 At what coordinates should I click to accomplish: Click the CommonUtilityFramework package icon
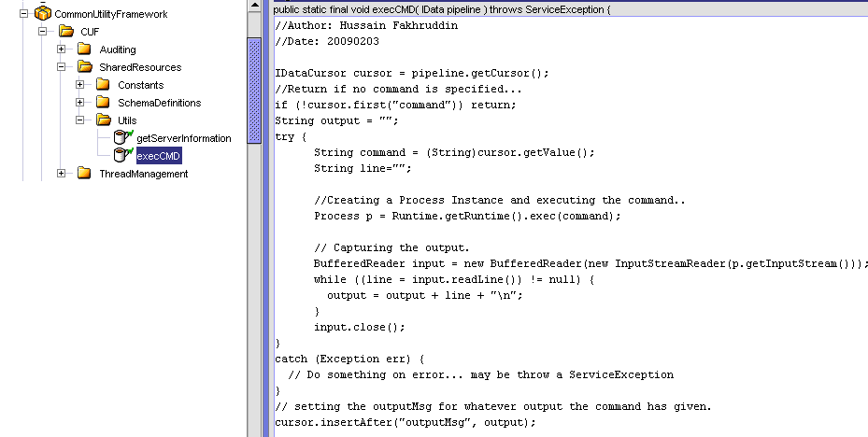pos(43,13)
